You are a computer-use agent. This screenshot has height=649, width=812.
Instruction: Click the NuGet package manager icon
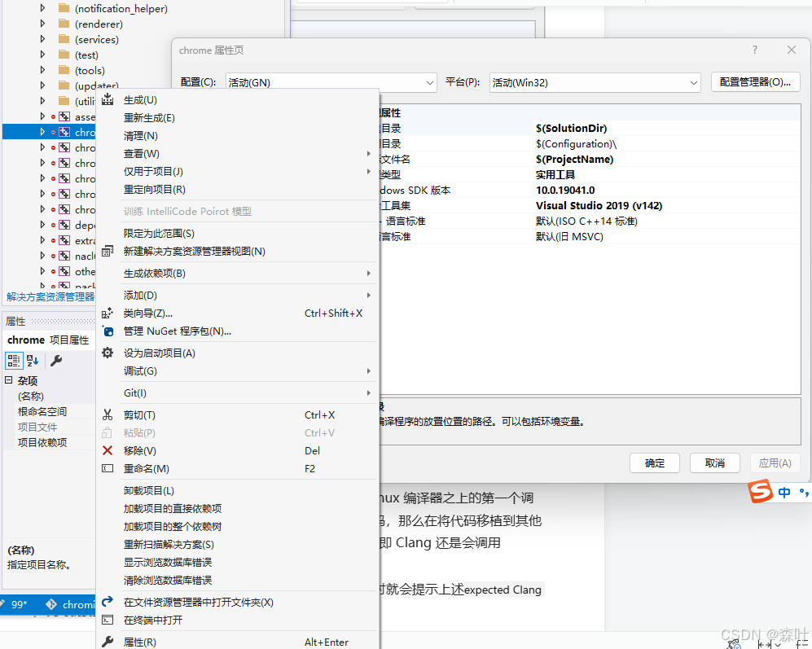point(108,331)
